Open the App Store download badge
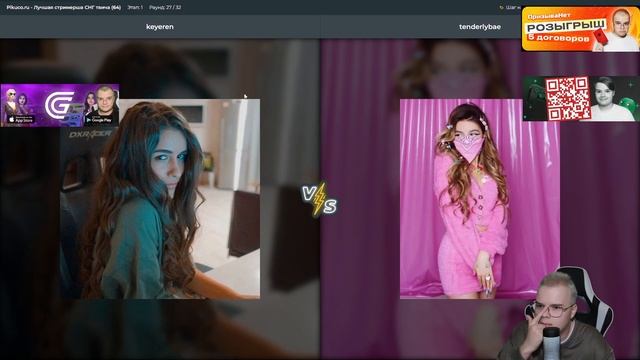The height and width of the screenshot is (360, 640). pyautogui.click(x=21, y=120)
